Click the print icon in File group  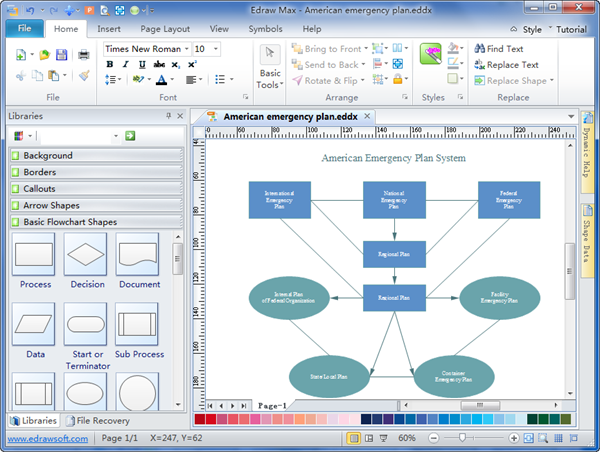click(x=83, y=53)
